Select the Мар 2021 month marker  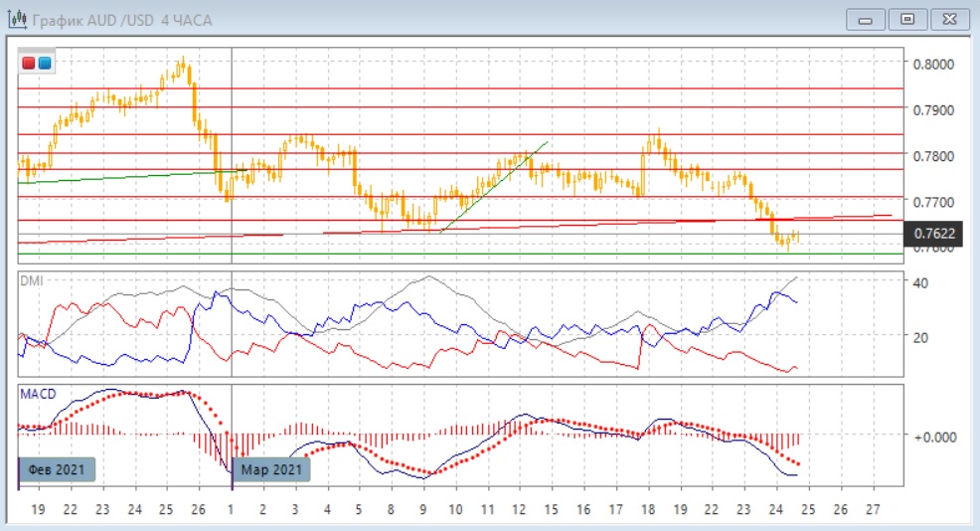coord(273,469)
